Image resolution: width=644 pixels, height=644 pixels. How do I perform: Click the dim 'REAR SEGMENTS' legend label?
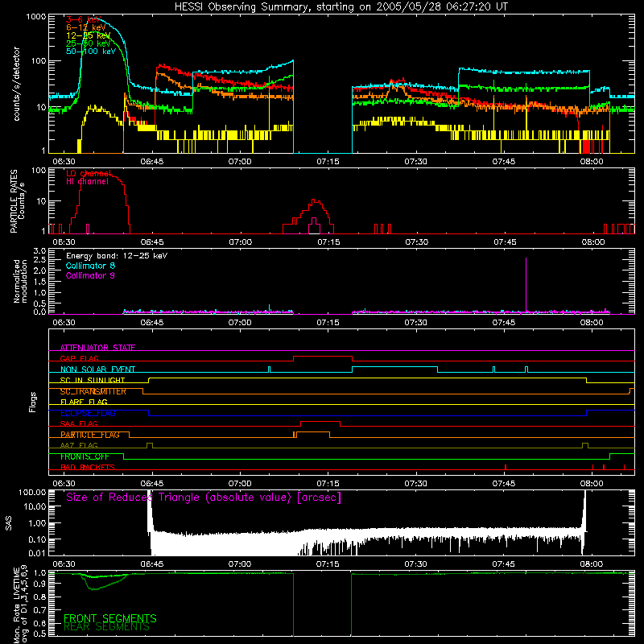click(106, 627)
